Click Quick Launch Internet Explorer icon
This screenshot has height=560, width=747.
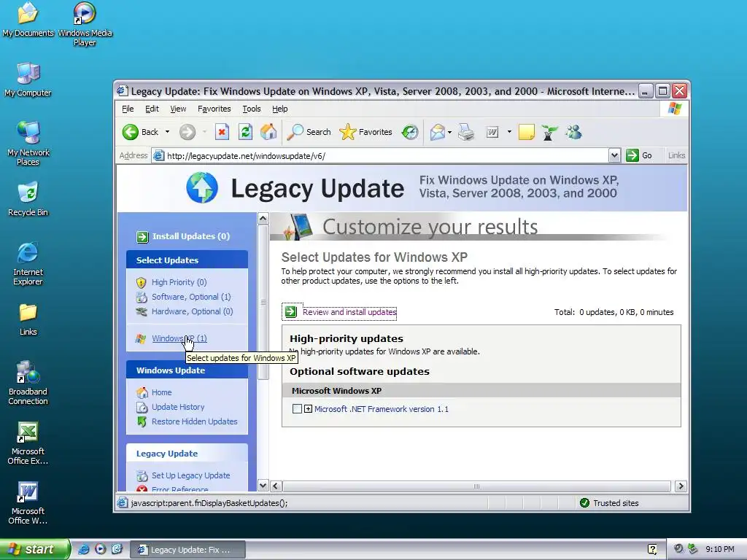pyautogui.click(x=84, y=549)
